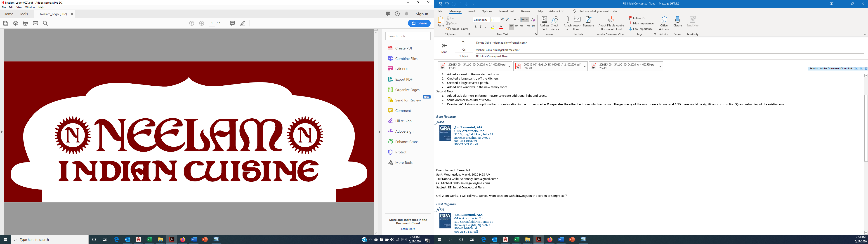Click the Search tools field in Acrobat
Viewport: 868px width, 244px height.
pyautogui.click(x=408, y=36)
